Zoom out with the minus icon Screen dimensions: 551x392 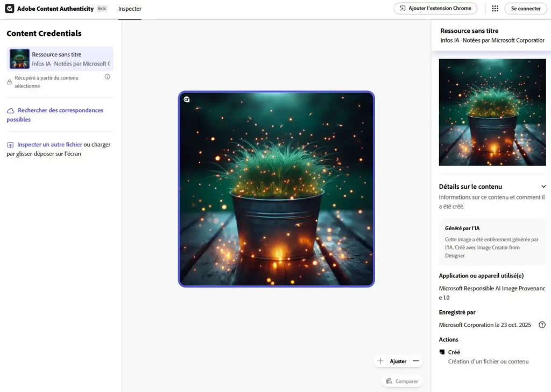[416, 361]
